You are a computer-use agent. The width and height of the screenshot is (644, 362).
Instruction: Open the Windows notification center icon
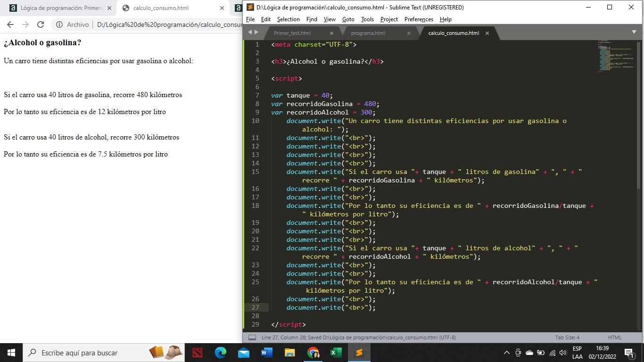(x=628, y=353)
